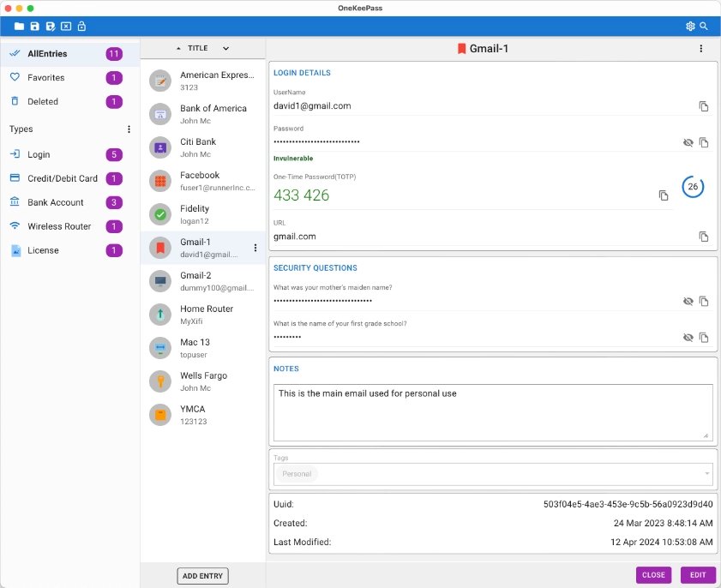Image resolution: width=721 pixels, height=588 pixels.
Task: Open settings via gear icon
Action: (x=690, y=27)
